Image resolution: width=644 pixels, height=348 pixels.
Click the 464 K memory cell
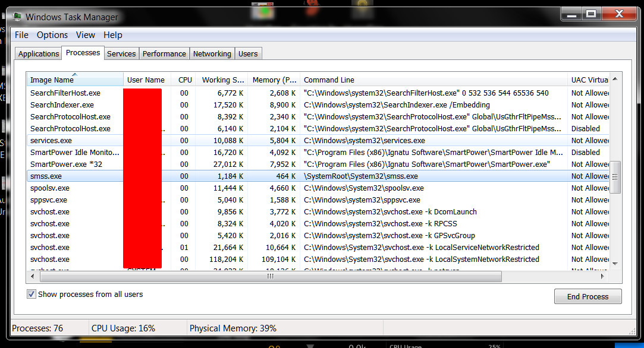[x=285, y=176]
